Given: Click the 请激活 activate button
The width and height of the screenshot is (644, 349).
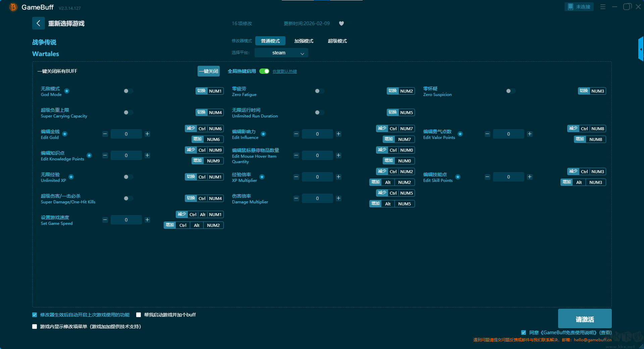Looking at the screenshot, I should point(585,318).
